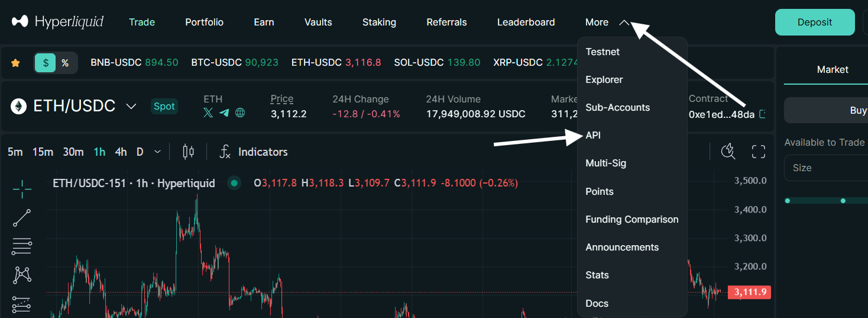This screenshot has width=868, height=318.
Task: Open the chart interval dropdown chevron
Action: coord(157,152)
